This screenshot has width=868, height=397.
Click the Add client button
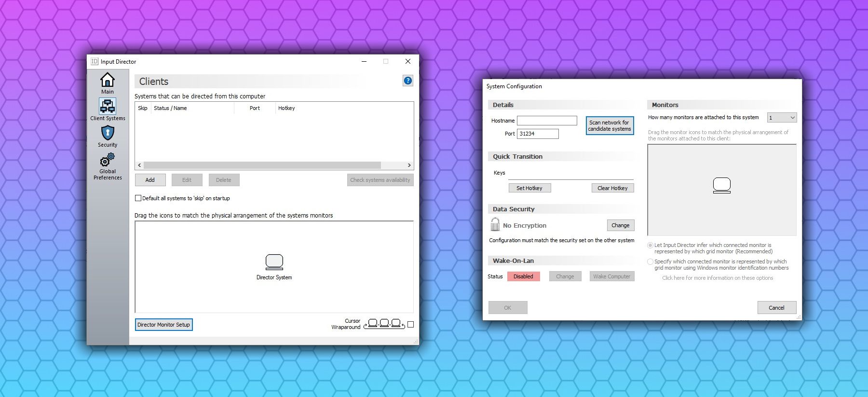(x=150, y=180)
